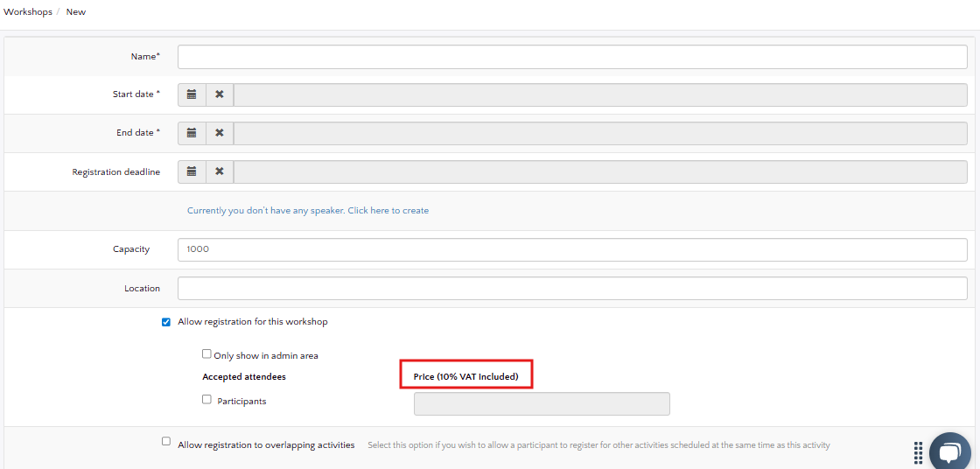Image resolution: width=980 pixels, height=469 pixels.
Task: Open the chat support bubble
Action: (x=949, y=452)
